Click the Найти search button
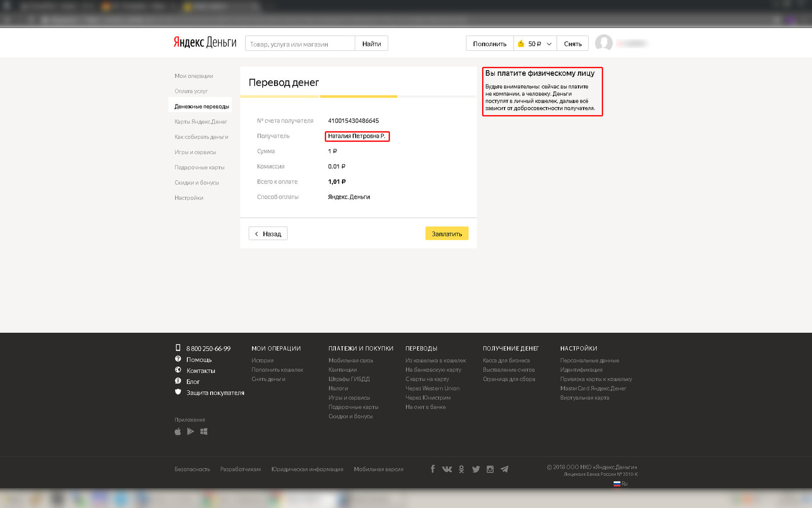The width and height of the screenshot is (812, 508). (x=371, y=44)
